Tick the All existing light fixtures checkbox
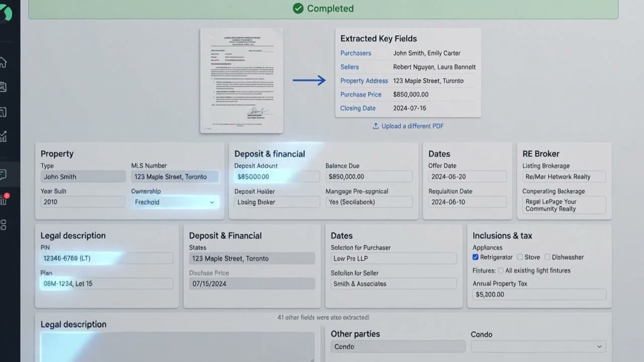 tap(500, 270)
